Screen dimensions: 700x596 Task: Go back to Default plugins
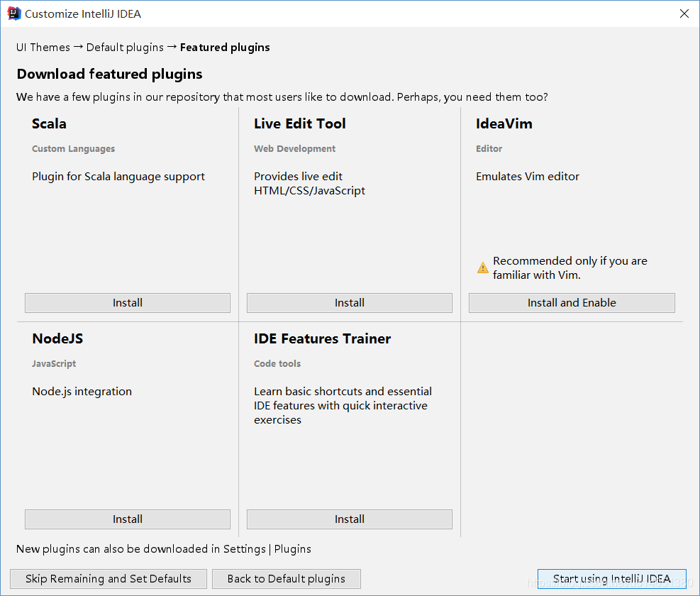[286, 578]
